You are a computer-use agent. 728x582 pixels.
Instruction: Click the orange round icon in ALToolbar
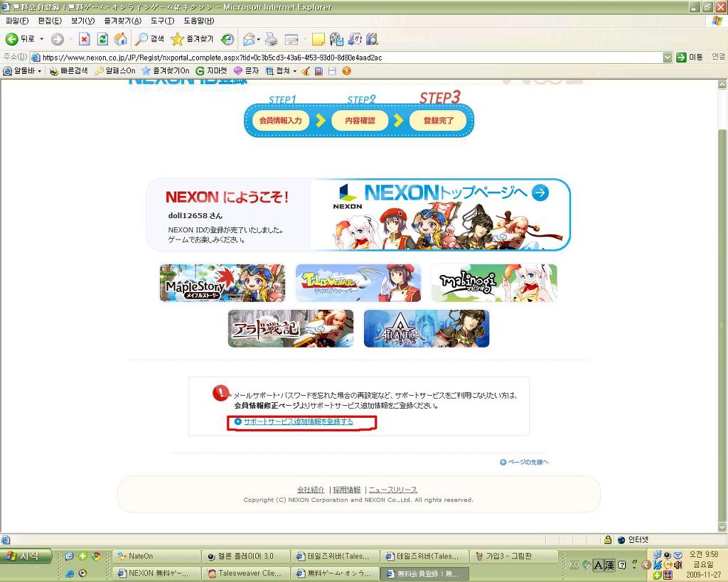pyautogui.click(x=346, y=71)
